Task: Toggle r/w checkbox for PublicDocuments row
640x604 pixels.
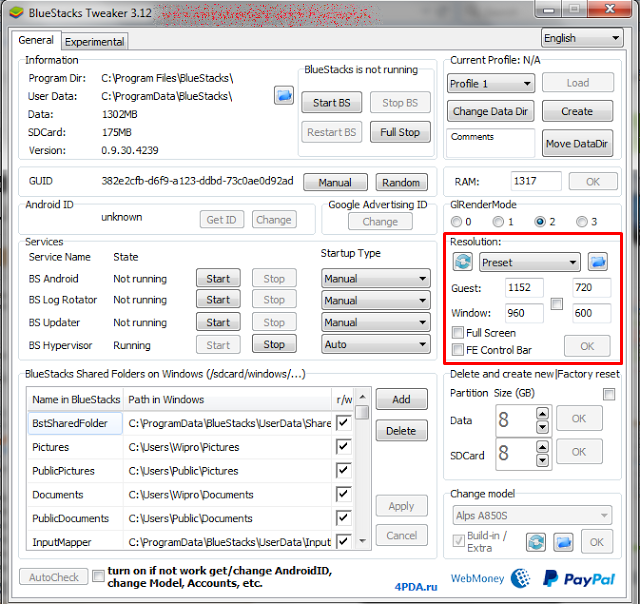Action: [x=343, y=517]
